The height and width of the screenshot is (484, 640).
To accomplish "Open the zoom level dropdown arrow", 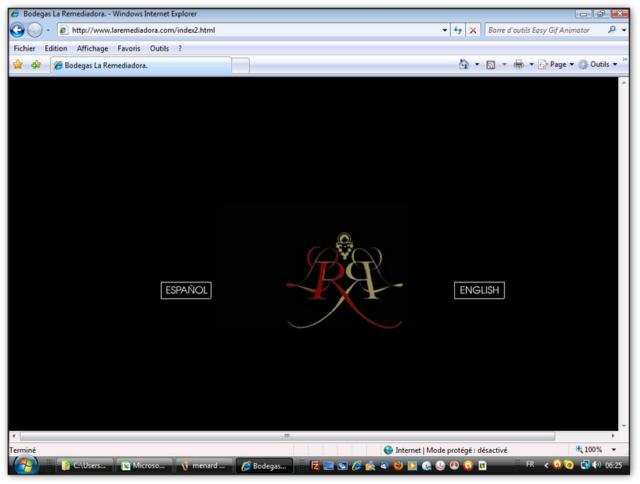I will click(x=613, y=450).
